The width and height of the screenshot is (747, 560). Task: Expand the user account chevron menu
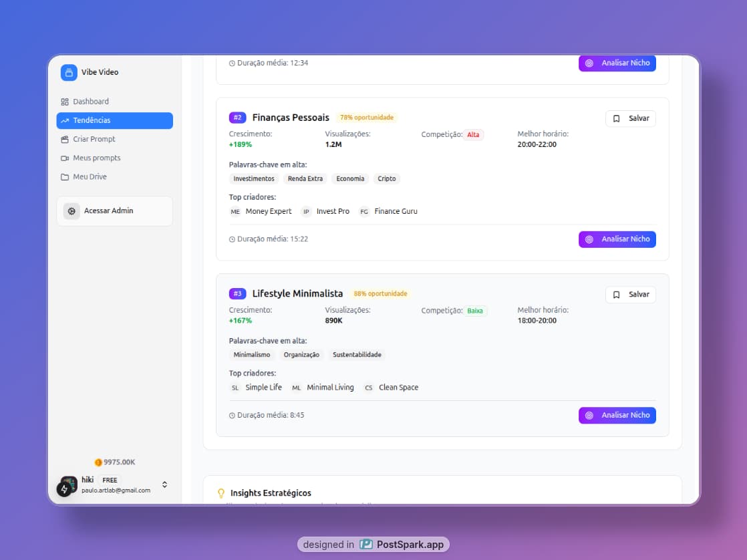(165, 484)
